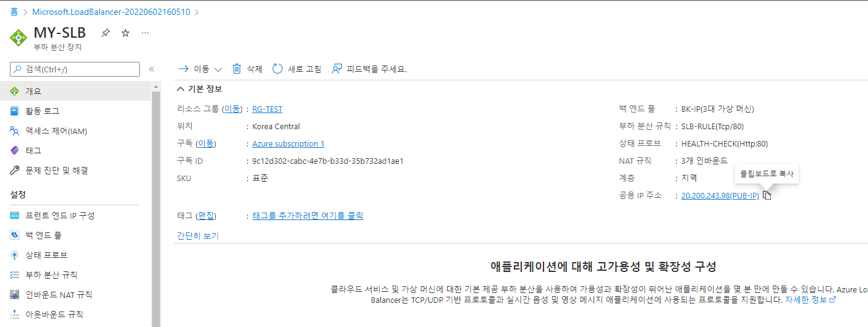Open the 자세한 정보 external link
Viewport: 868px width, 327px height.
811,299
